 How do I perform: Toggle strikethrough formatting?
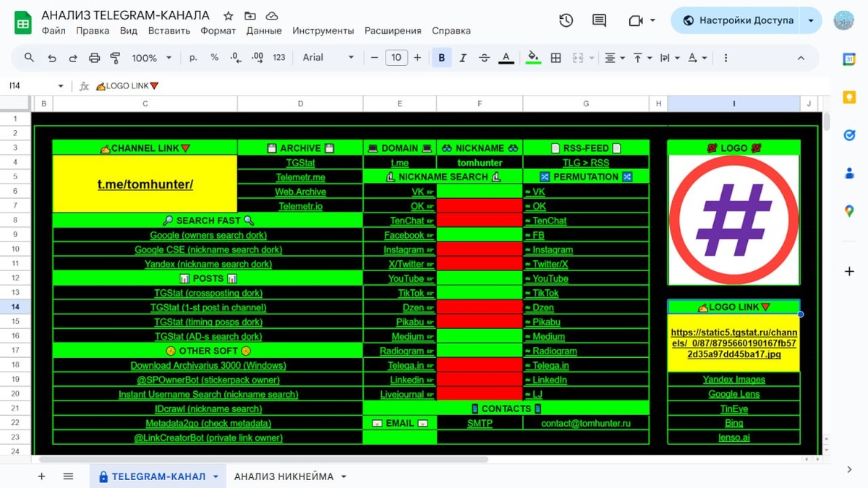point(484,58)
